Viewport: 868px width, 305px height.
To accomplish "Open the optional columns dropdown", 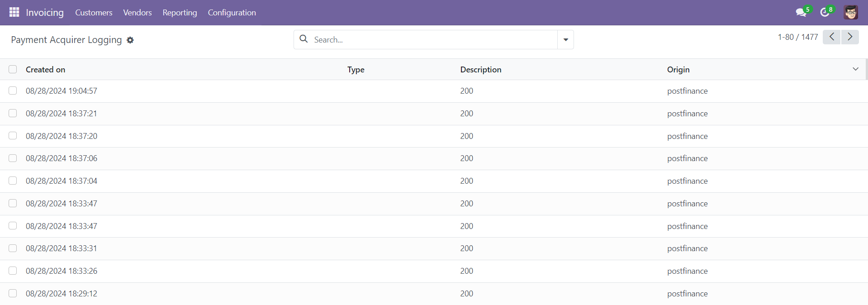I will point(855,69).
